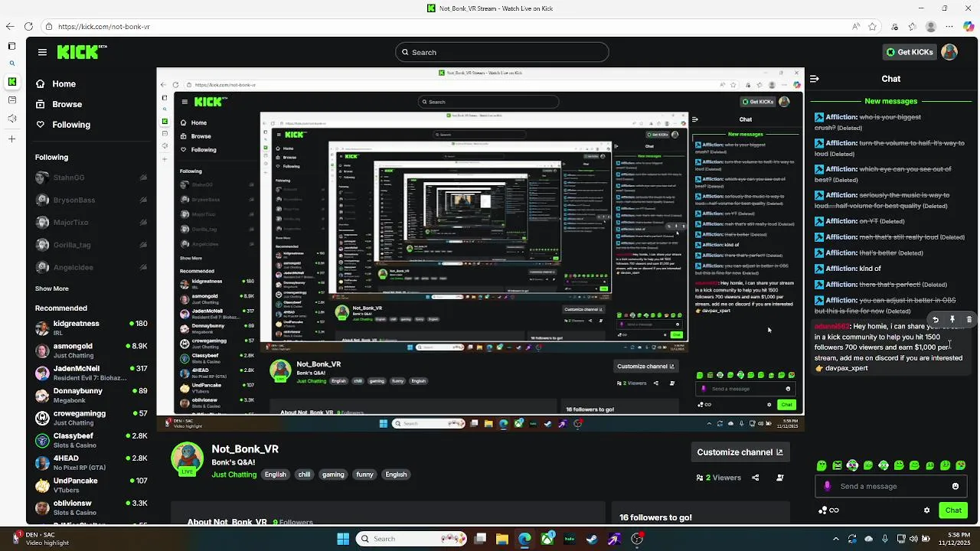Open Classybeef recommended channel
Image resolution: width=980 pixels, height=551 pixels.
click(91, 440)
